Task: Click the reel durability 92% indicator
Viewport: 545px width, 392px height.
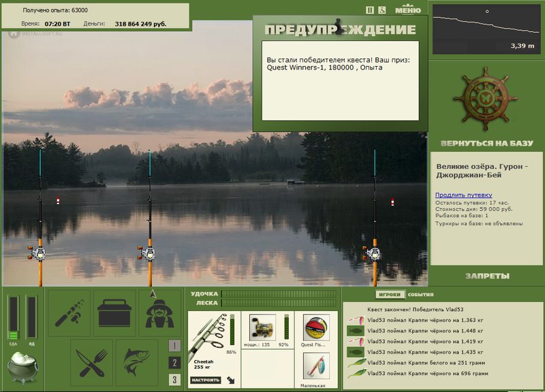Action: pyautogui.click(x=286, y=327)
